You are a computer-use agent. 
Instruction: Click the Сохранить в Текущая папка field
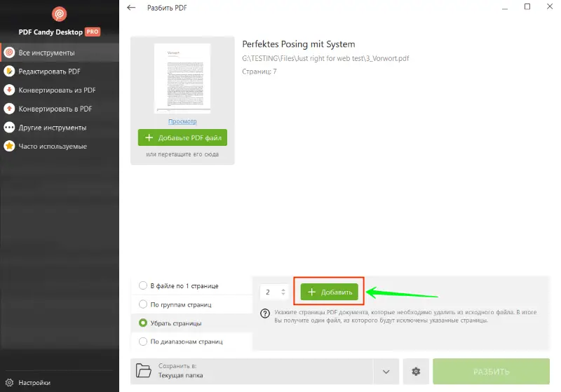pos(252,372)
